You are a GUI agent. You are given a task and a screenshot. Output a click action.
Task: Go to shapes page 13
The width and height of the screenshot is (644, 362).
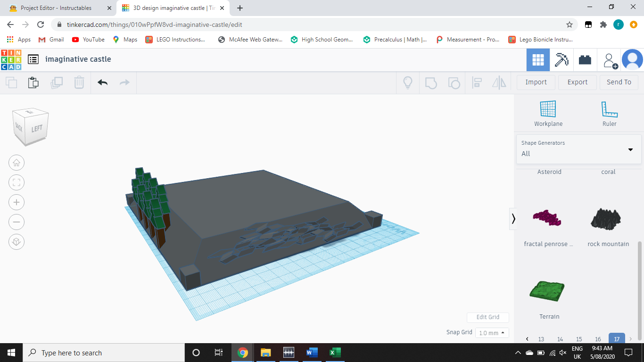click(x=541, y=339)
